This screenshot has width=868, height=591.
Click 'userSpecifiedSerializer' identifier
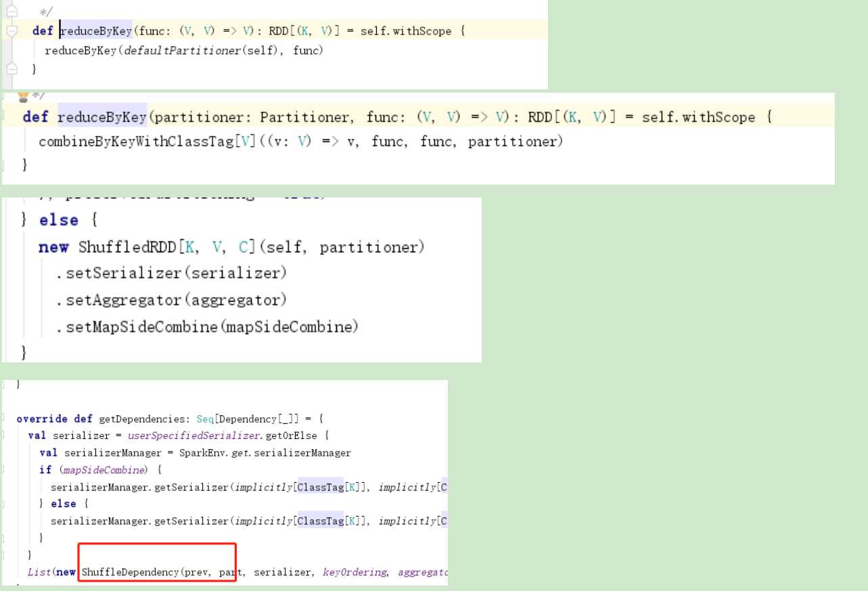(x=193, y=435)
